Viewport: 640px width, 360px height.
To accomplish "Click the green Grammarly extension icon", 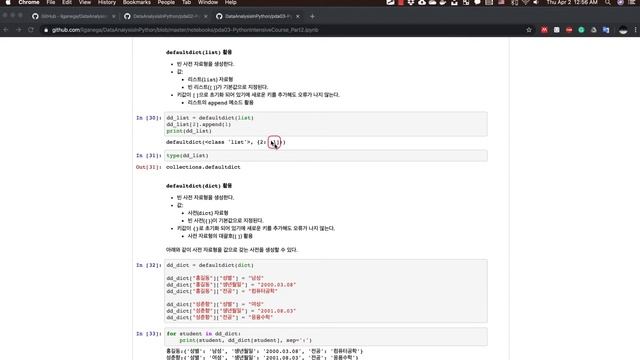I will pos(581,30).
